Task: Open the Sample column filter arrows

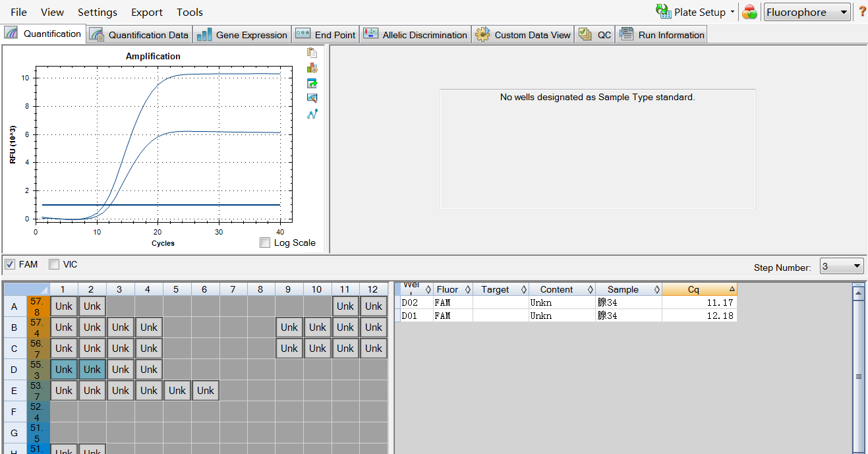Action: 657,289
